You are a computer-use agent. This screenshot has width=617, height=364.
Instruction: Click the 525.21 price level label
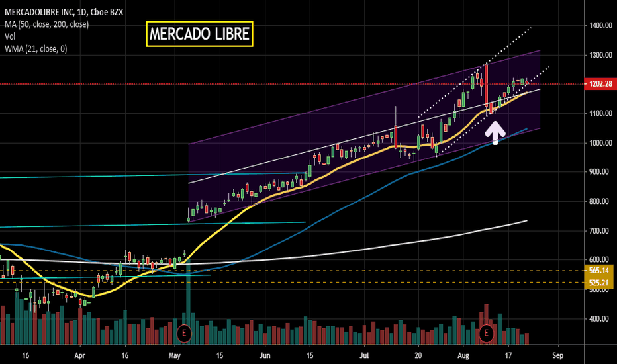coord(600,283)
